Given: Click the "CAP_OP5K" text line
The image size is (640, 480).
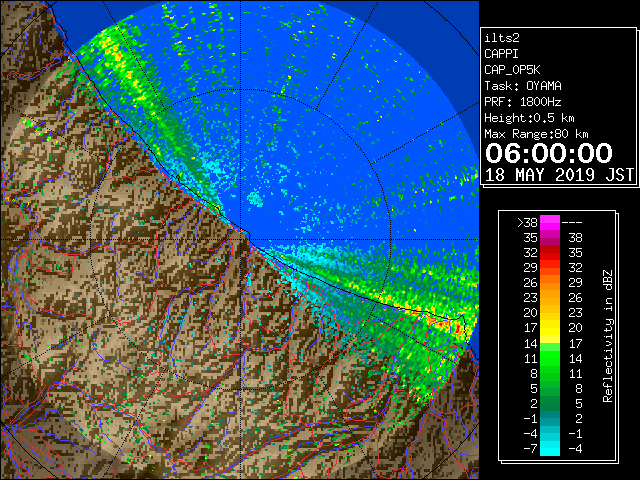Looking at the screenshot, I should point(512,70).
